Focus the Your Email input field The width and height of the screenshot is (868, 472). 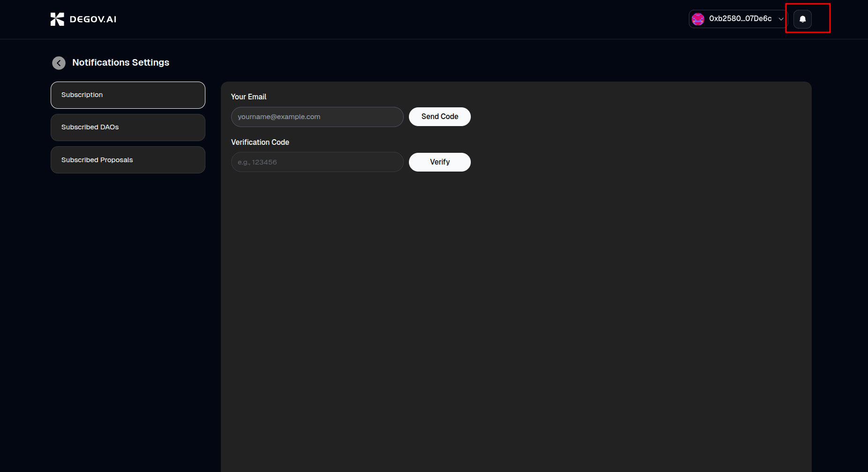(x=317, y=117)
